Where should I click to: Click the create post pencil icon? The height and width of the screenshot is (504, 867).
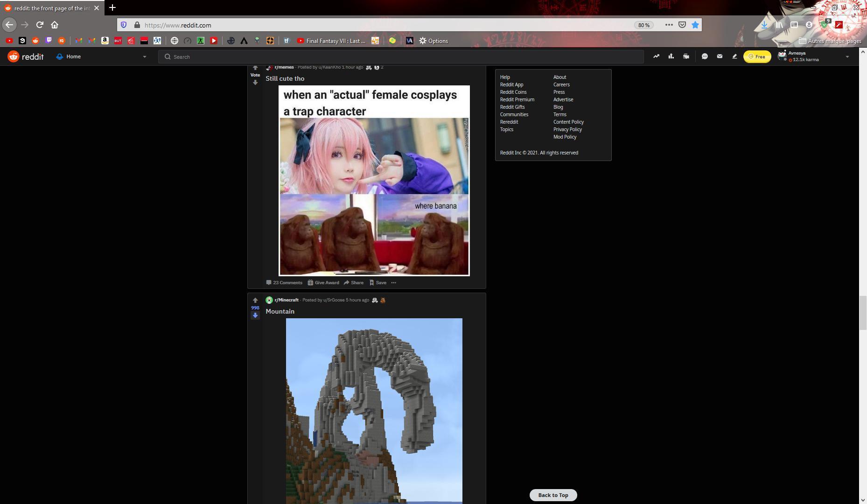pos(734,56)
